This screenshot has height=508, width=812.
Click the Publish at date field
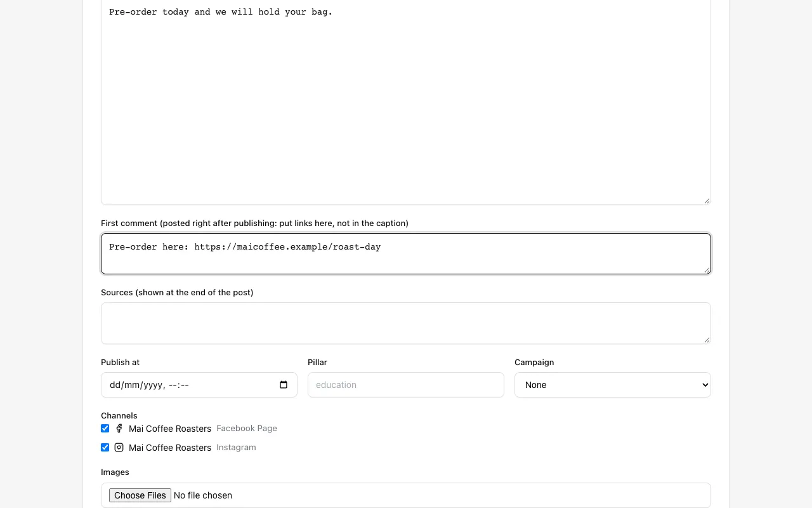click(x=199, y=385)
